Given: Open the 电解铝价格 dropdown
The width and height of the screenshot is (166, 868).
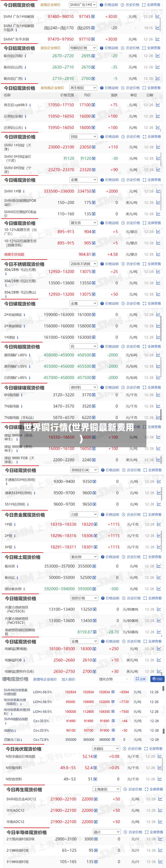Looking at the screenshot, I should tap(83, 48).
